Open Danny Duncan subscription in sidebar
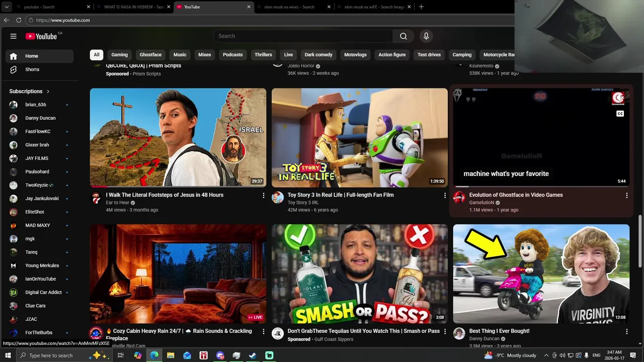644x362 pixels. point(40,118)
